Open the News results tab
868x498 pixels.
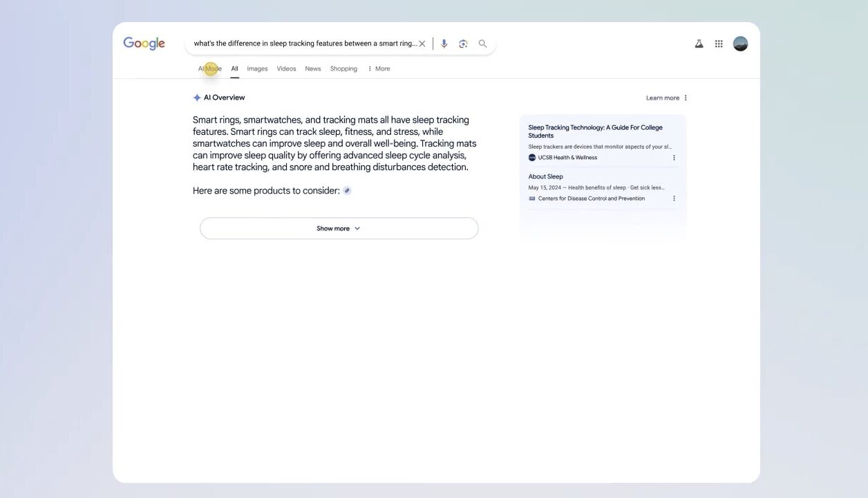pyautogui.click(x=313, y=68)
